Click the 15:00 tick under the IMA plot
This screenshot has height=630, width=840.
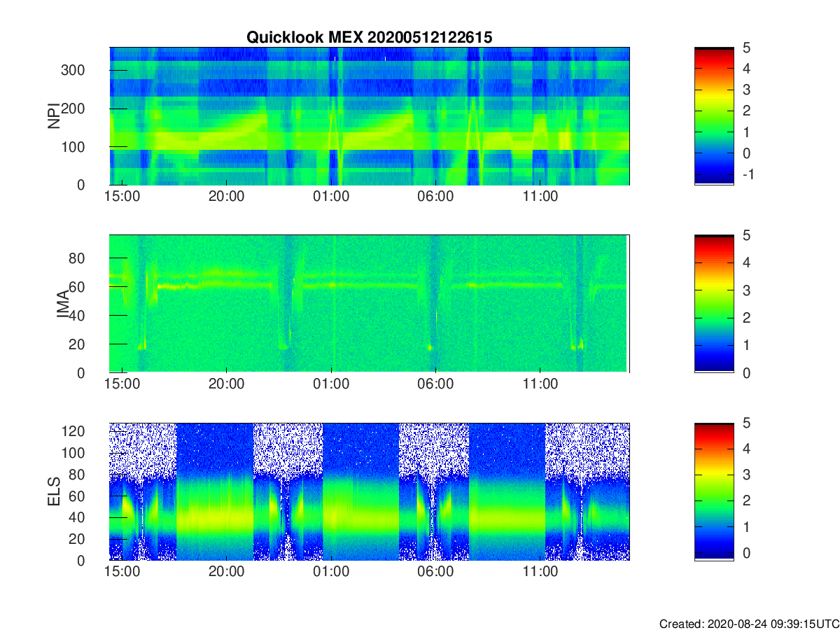122,384
